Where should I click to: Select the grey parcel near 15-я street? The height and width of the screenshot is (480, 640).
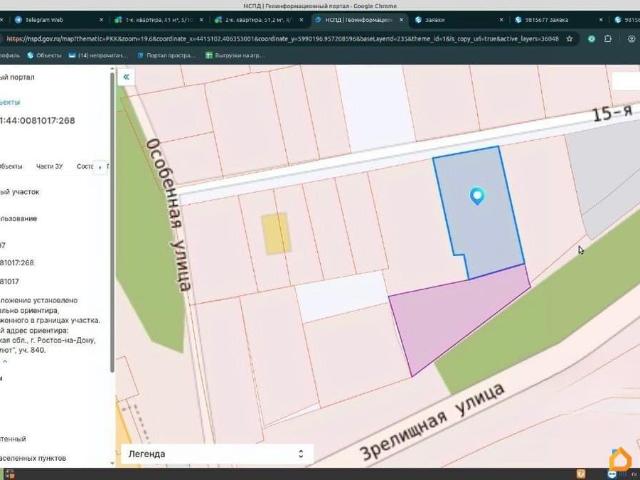(x=604, y=176)
